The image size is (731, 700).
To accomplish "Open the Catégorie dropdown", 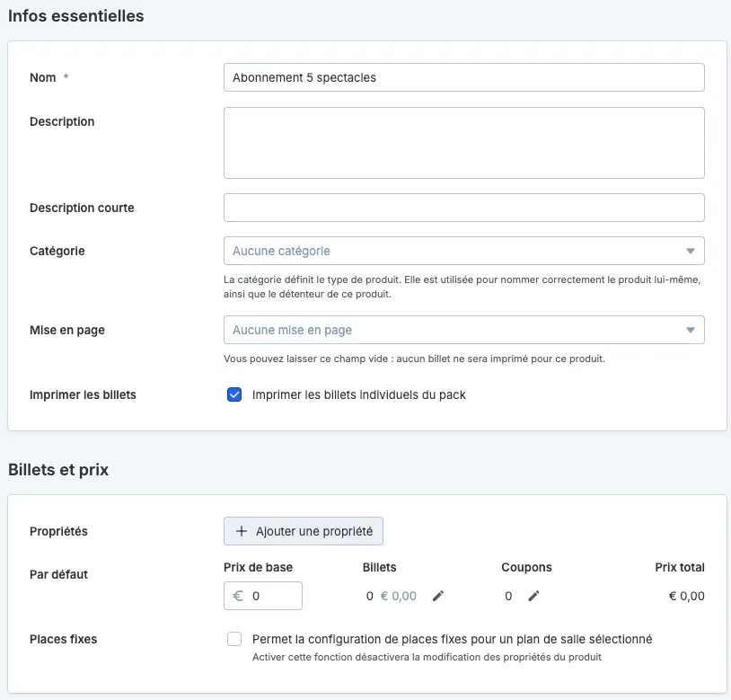I will [x=464, y=251].
